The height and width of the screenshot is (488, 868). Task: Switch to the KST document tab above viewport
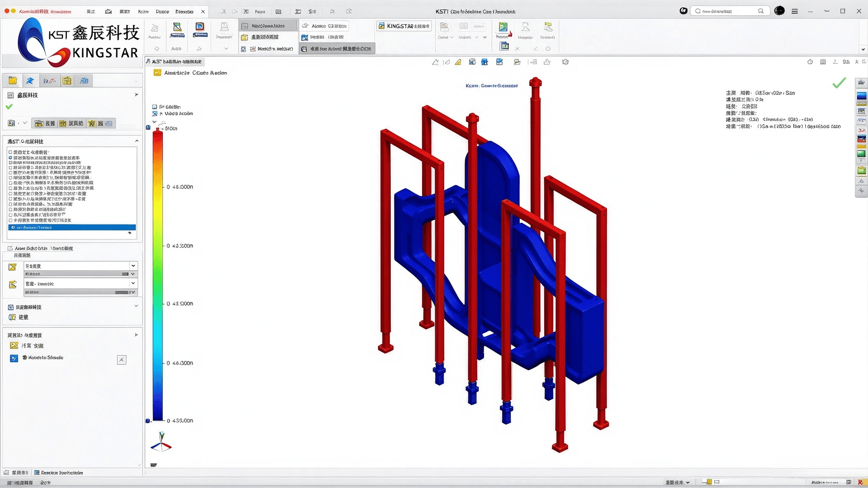(x=175, y=62)
